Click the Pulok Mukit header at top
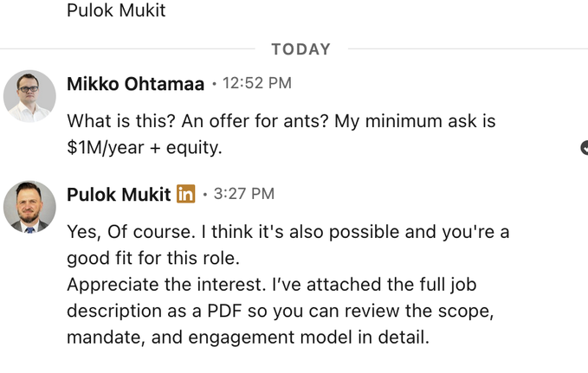The width and height of the screenshot is (588, 373). (x=116, y=11)
